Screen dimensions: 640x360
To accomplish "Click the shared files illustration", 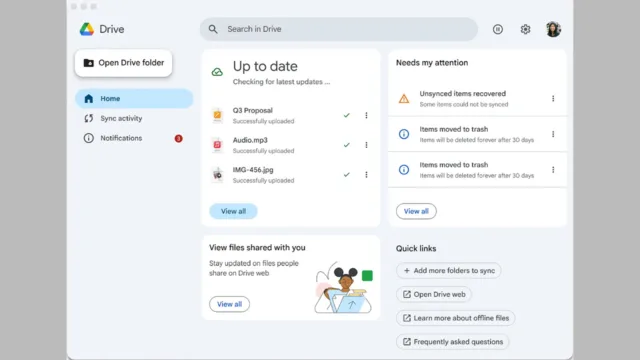I will point(343,288).
